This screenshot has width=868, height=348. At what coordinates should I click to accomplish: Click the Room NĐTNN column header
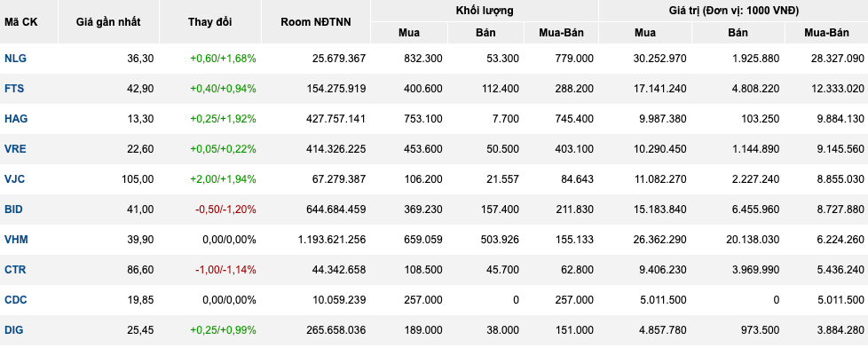(316, 22)
